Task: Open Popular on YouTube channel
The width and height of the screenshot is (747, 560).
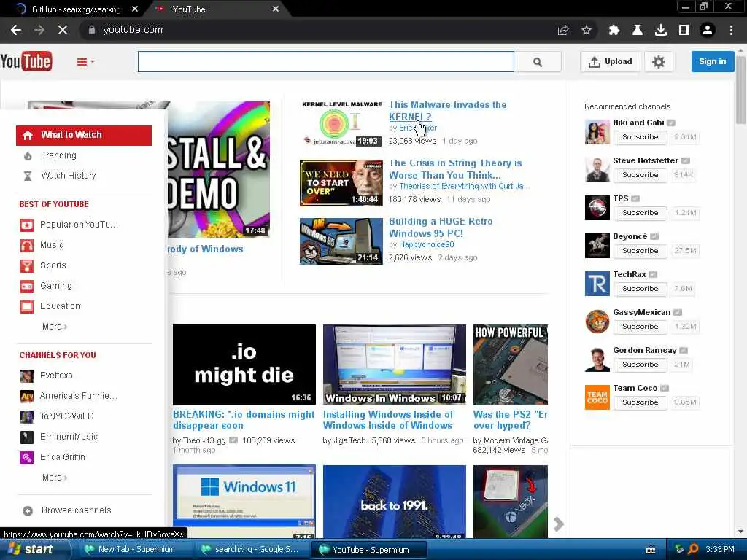Action: point(79,225)
